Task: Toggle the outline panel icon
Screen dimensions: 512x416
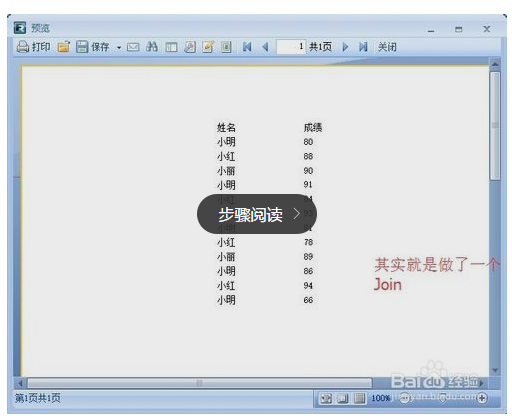Action: (x=171, y=47)
